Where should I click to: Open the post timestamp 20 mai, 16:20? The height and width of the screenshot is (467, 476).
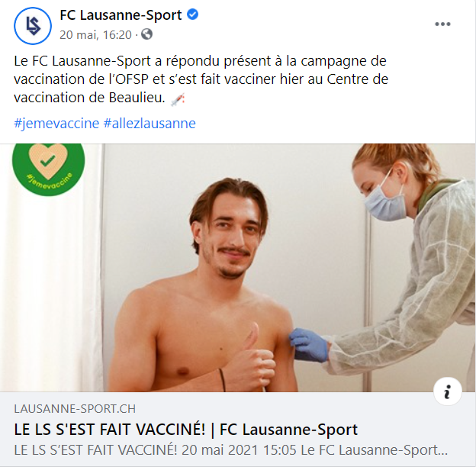[95, 34]
